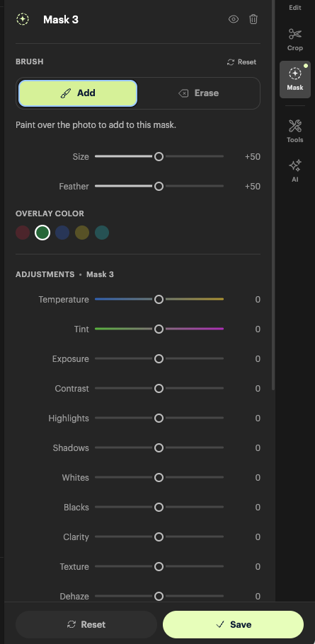Image resolution: width=315 pixels, height=644 pixels.
Task: Click the Temperature slider handle
Action: click(159, 300)
